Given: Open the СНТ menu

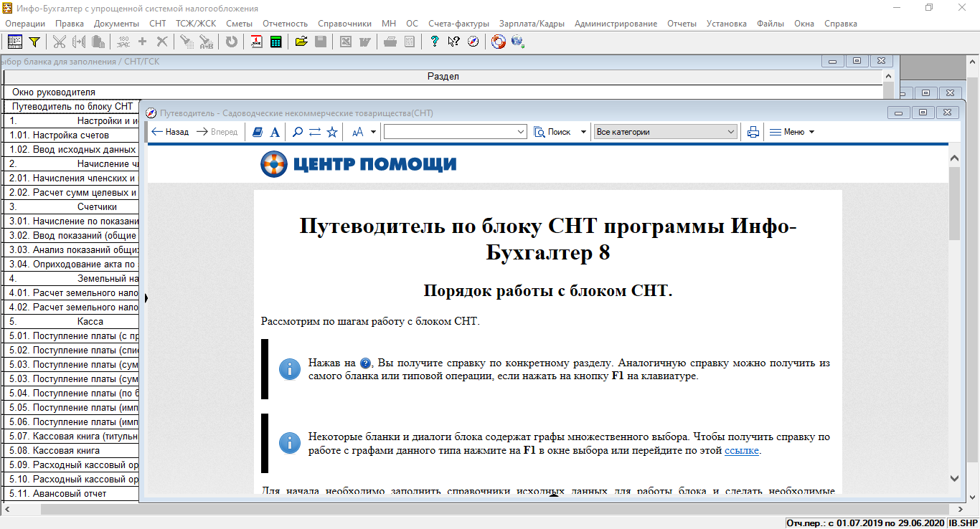Looking at the screenshot, I should point(157,24).
